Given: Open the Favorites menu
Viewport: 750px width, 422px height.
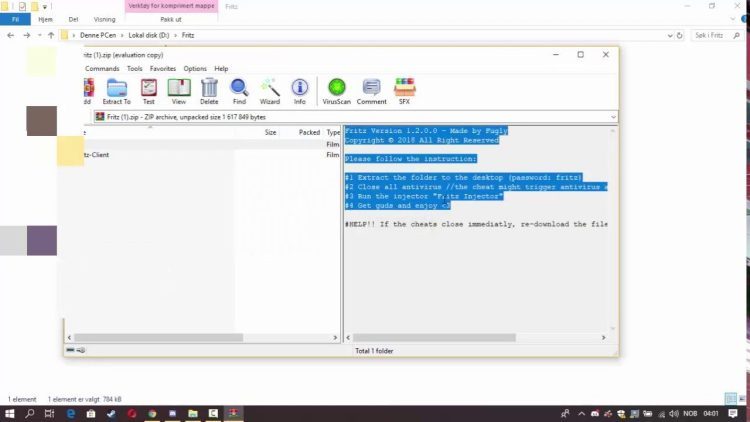Looking at the screenshot, I should pos(163,68).
